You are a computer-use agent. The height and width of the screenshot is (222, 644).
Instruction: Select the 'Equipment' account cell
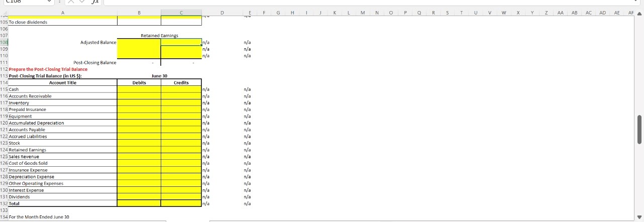click(63, 116)
